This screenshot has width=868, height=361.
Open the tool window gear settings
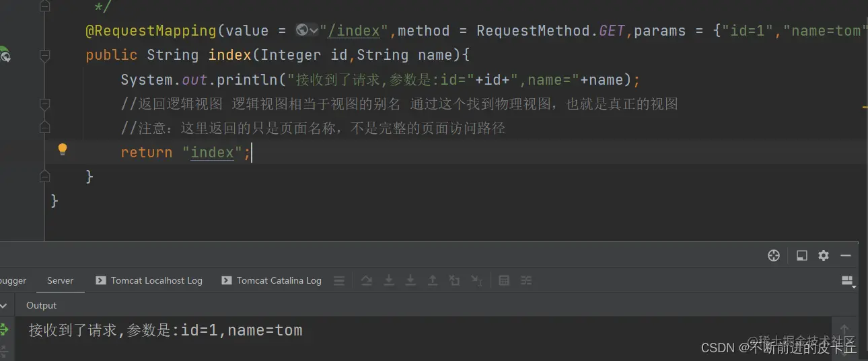[x=824, y=255]
